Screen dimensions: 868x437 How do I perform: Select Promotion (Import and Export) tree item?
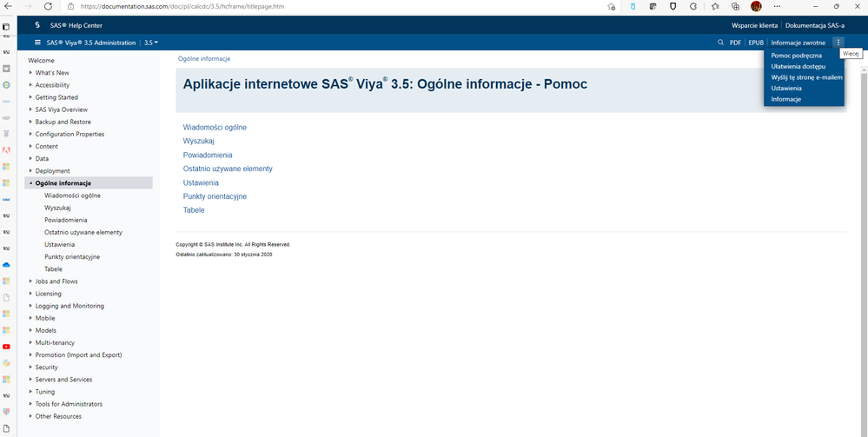click(x=78, y=355)
